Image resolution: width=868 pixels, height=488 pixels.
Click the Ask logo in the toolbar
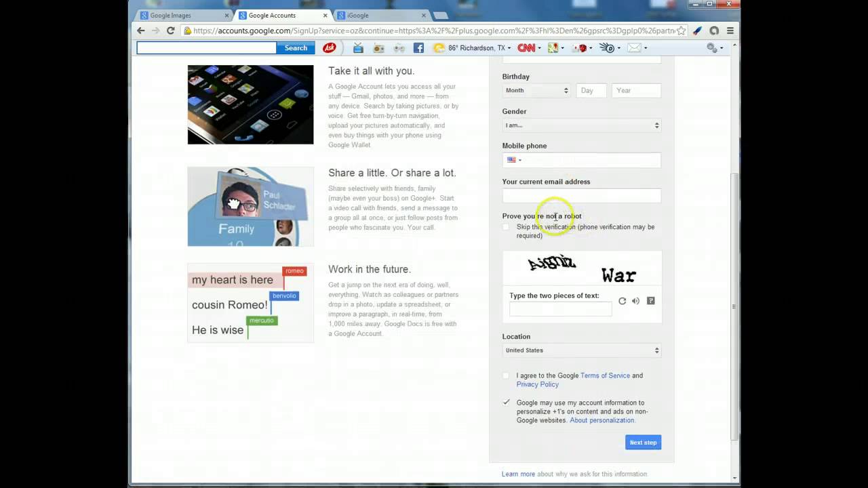(330, 47)
